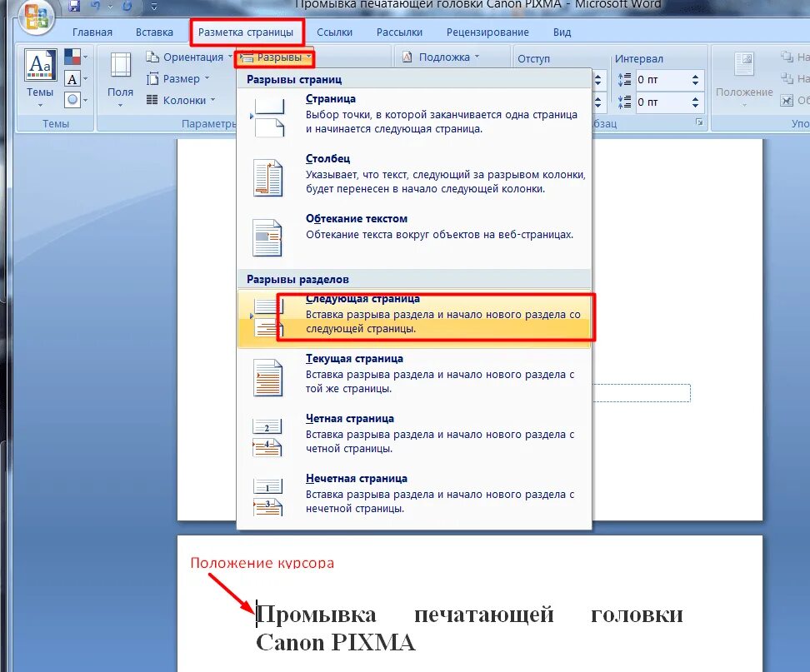Open the Поля margins menu
810x672 pixels.
tap(120, 78)
